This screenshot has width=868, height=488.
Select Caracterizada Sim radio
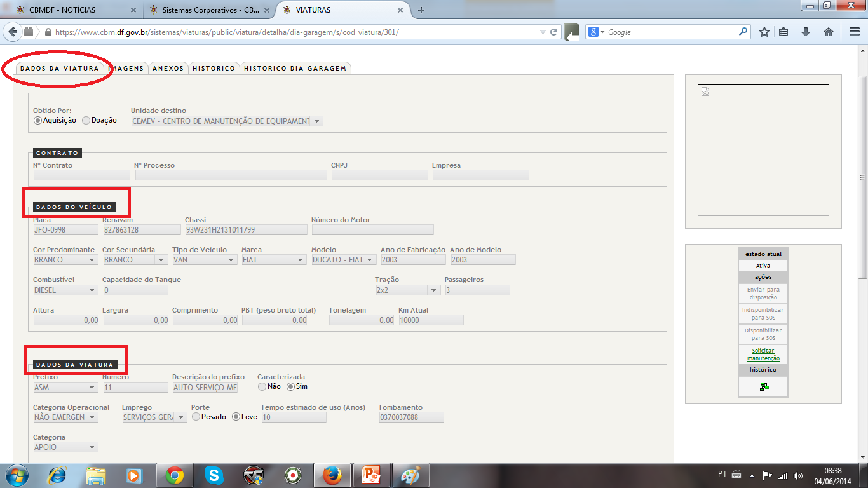(x=290, y=386)
